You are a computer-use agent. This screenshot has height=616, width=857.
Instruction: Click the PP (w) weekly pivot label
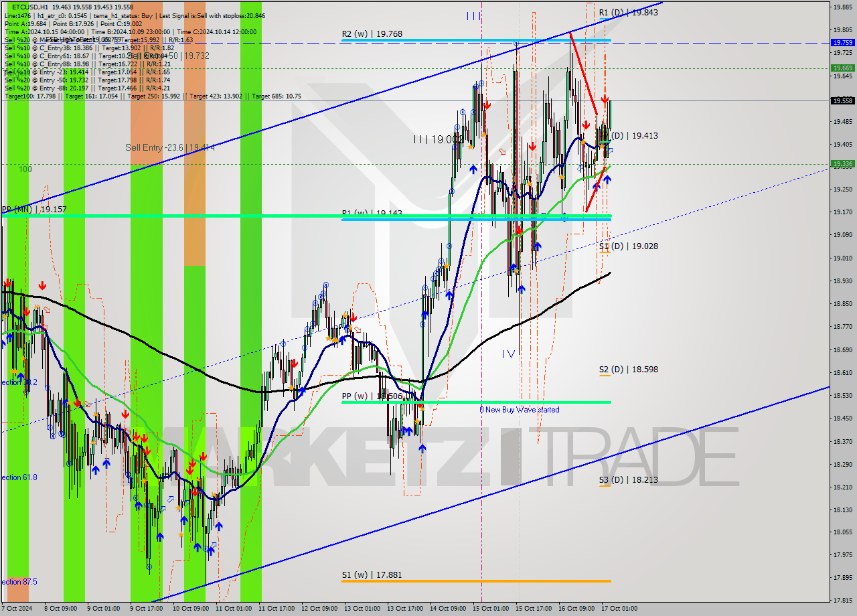[372, 396]
